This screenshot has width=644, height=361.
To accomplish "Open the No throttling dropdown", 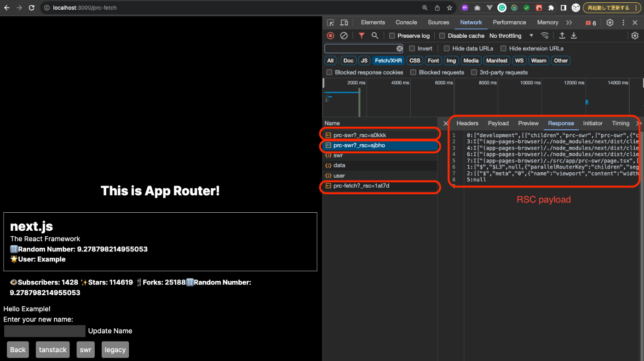I will [x=511, y=36].
